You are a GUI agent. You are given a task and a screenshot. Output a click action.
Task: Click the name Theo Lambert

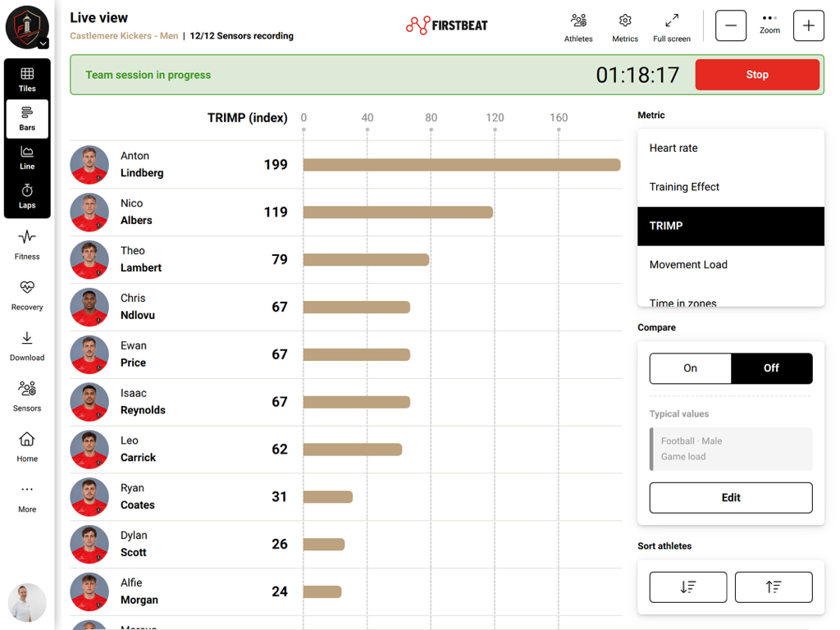point(141,259)
